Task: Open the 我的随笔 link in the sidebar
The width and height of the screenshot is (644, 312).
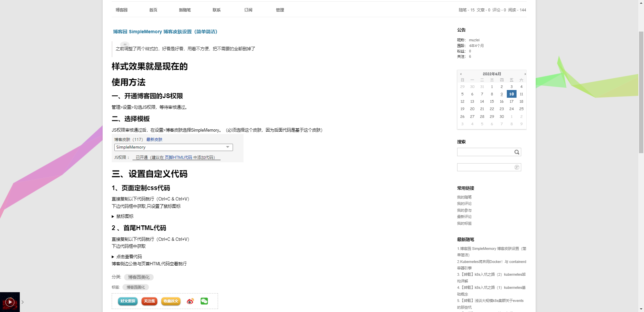Action: (464, 197)
